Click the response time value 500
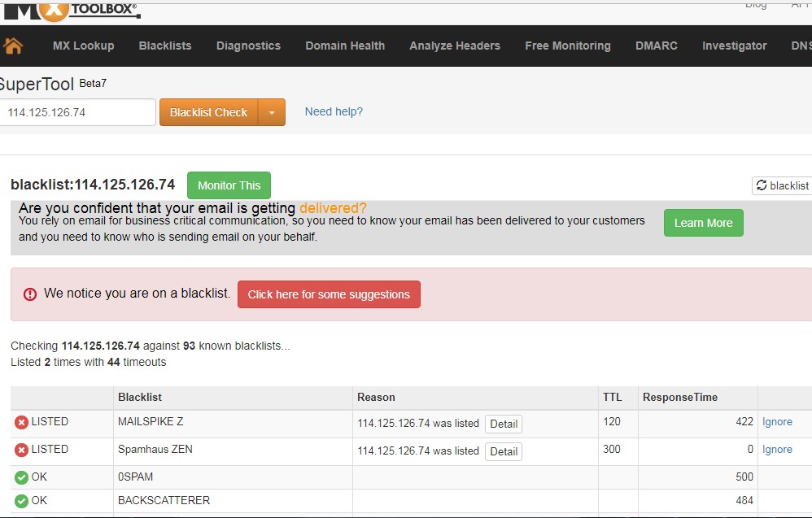The width and height of the screenshot is (812, 518). [x=744, y=477]
